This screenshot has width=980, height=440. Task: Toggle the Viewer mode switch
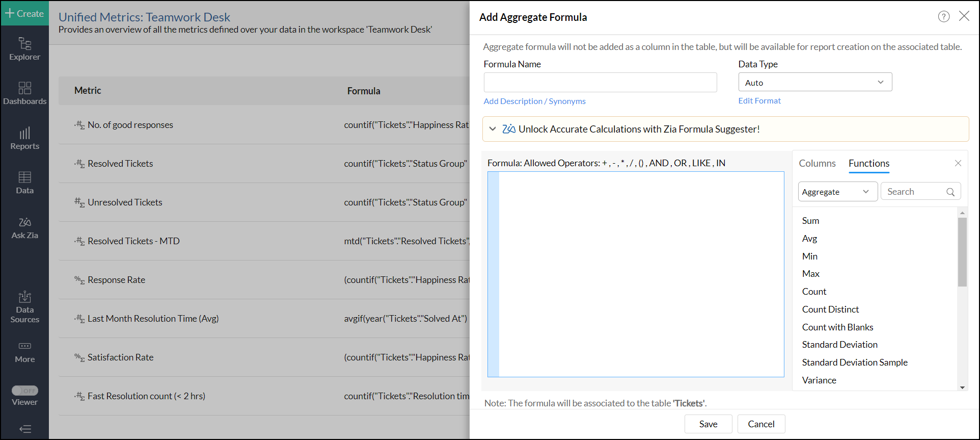click(24, 391)
